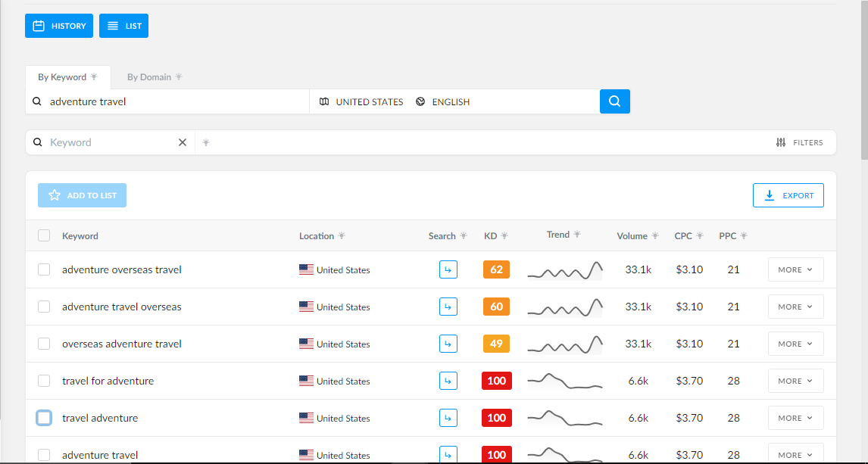Image resolution: width=868 pixels, height=464 pixels.
Task: Click US flag in travel adventure row
Action: click(306, 418)
